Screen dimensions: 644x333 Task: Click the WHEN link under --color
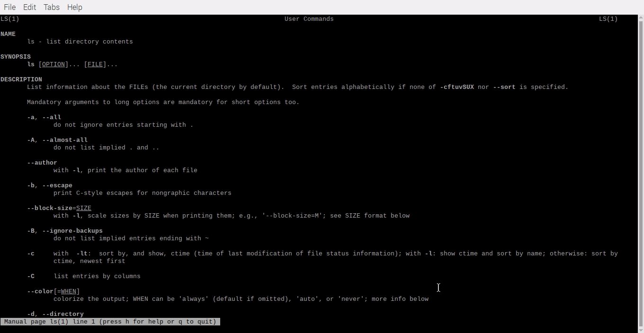click(x=69, y=291)
